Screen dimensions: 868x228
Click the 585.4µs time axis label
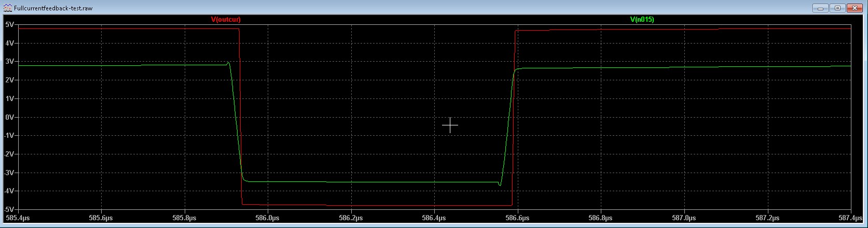pyautogui.click(x=18, y=218)
